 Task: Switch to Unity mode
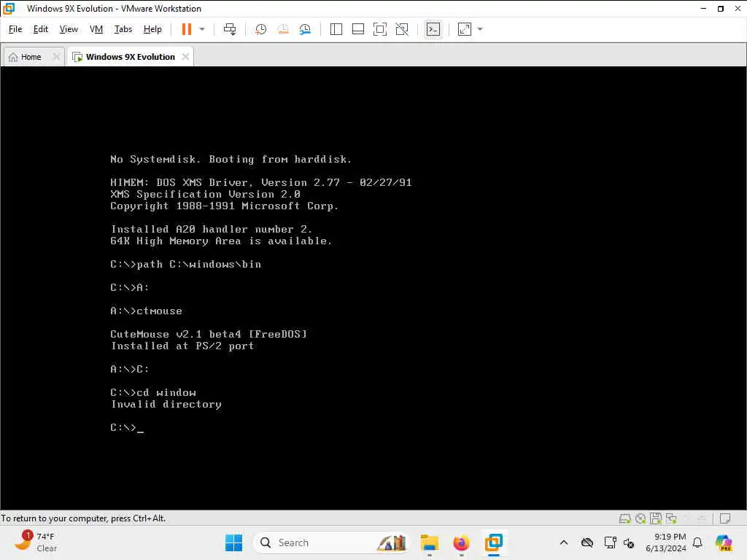[x=402, y=29]
